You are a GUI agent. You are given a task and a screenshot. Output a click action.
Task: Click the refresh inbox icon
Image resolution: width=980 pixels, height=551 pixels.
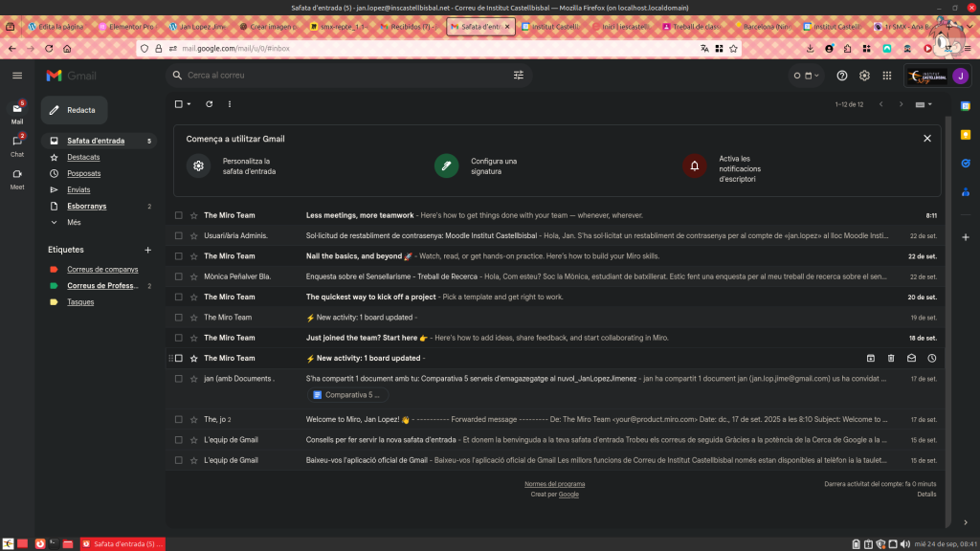(208, 104)
